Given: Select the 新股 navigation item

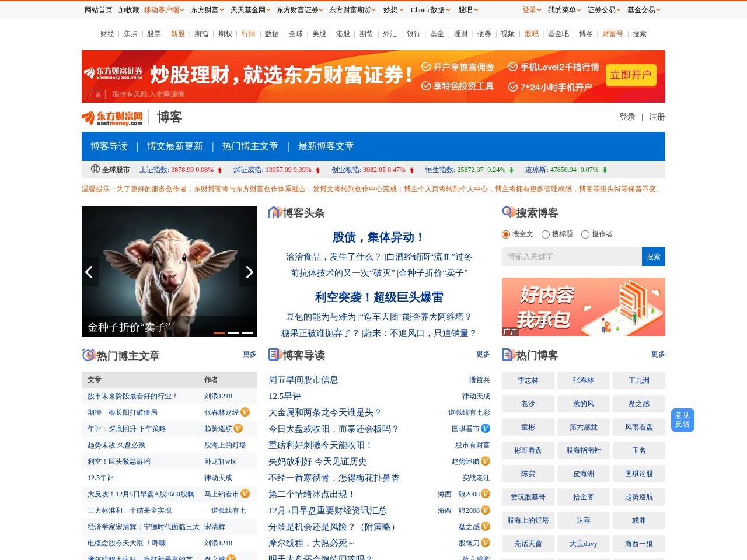Looking at the screenshot, I should tap(178, 34).
